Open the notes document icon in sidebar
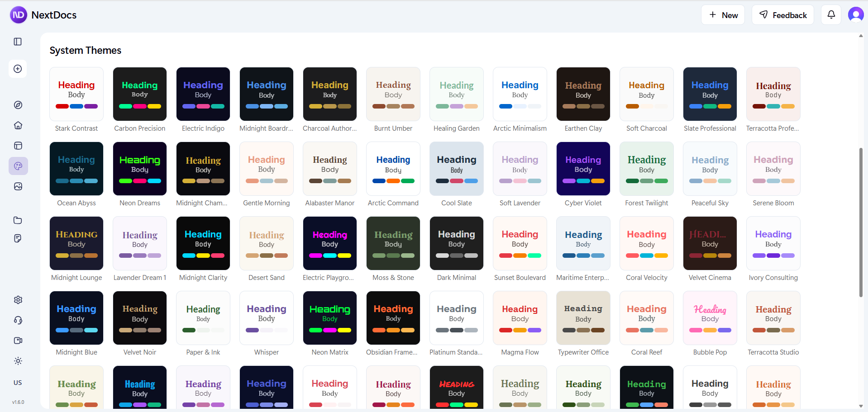 [x=18, y=238]
